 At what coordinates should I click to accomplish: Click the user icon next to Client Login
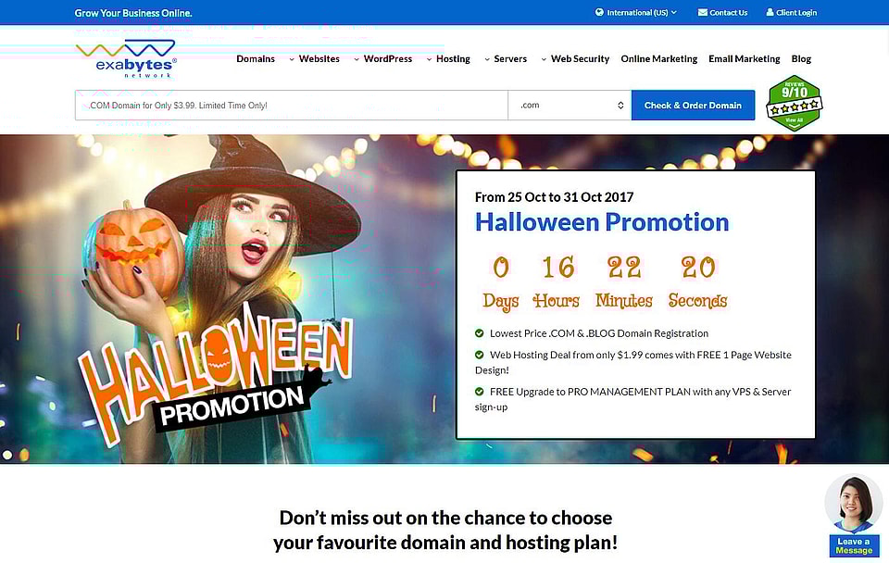(770, 12)
